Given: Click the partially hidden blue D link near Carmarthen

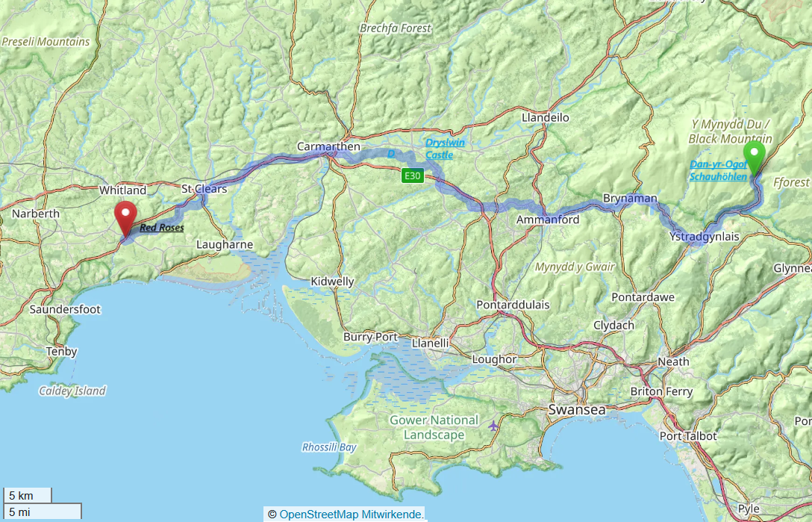Looking at the screenshot, I should pos(391,154).
